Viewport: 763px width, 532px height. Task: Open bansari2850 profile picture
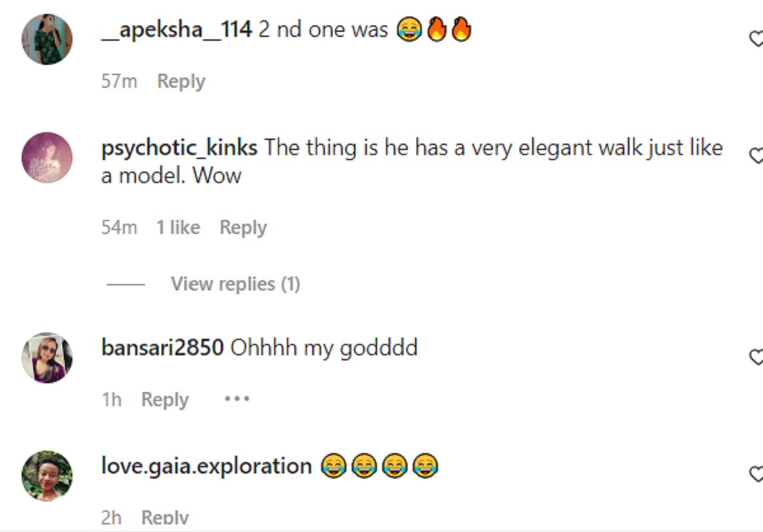coord(47,357)
